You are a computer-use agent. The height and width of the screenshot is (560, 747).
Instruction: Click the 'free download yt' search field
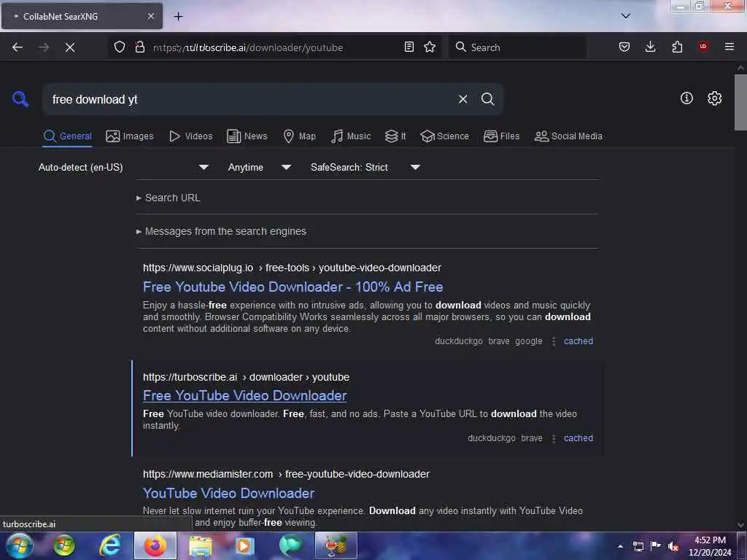250,99
